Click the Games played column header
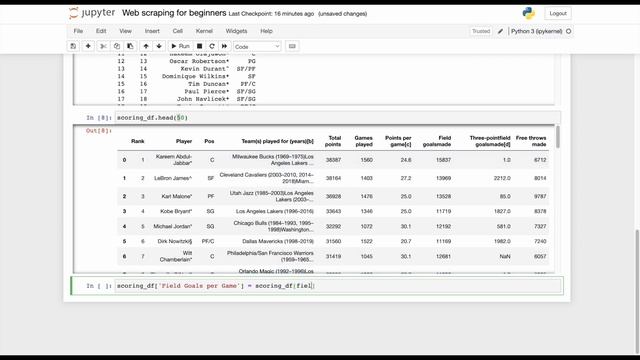640x360 pixels. click(x=363, y=141)
